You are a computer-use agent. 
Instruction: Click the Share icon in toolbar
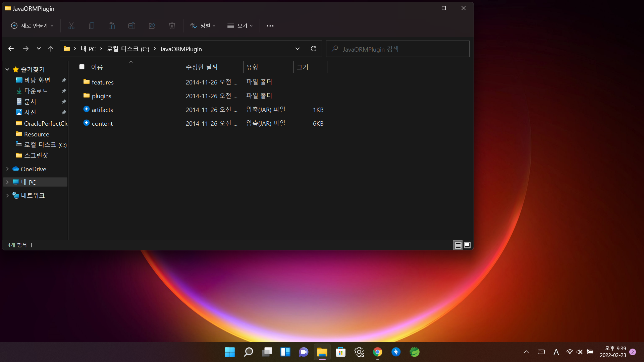pyautogui.click(x=152, y=26)
